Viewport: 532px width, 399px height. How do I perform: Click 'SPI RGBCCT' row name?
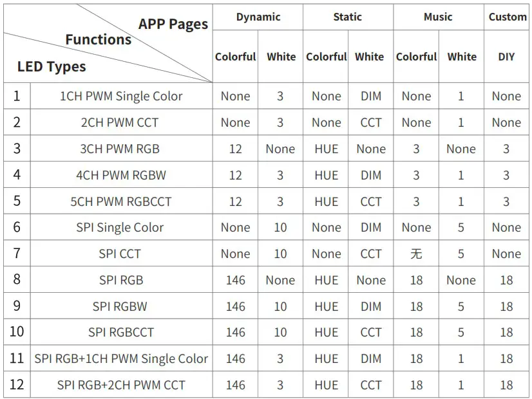click(x=121, y=332)
